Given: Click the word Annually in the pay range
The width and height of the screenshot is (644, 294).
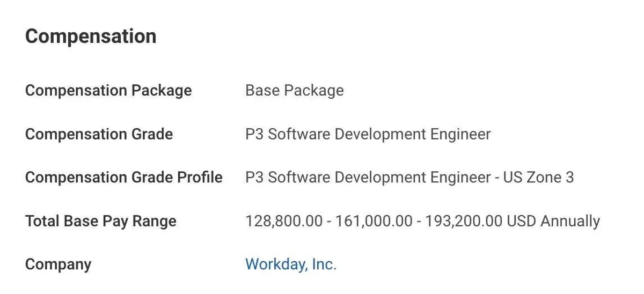Looking at the screenshot, I should tap(570, 221).
